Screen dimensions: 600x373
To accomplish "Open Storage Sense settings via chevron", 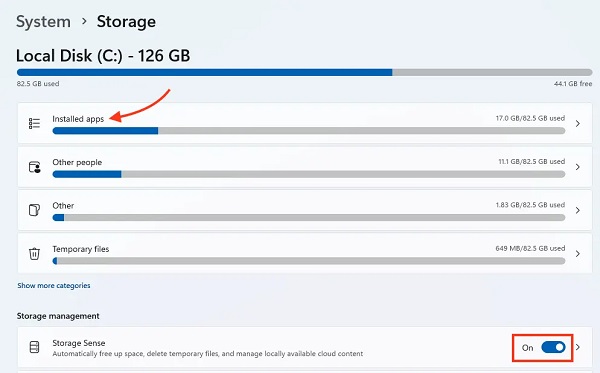I will point(578,347).
